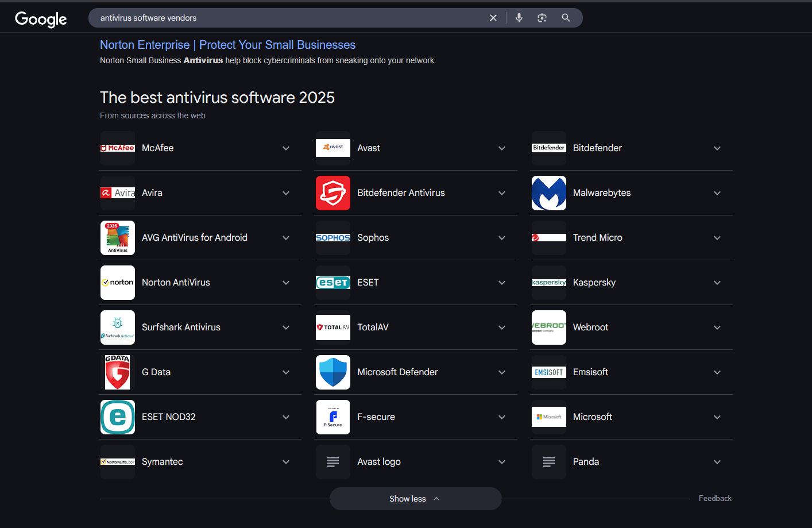Expand the Norton AntiVirus chevron

(286, 283)
